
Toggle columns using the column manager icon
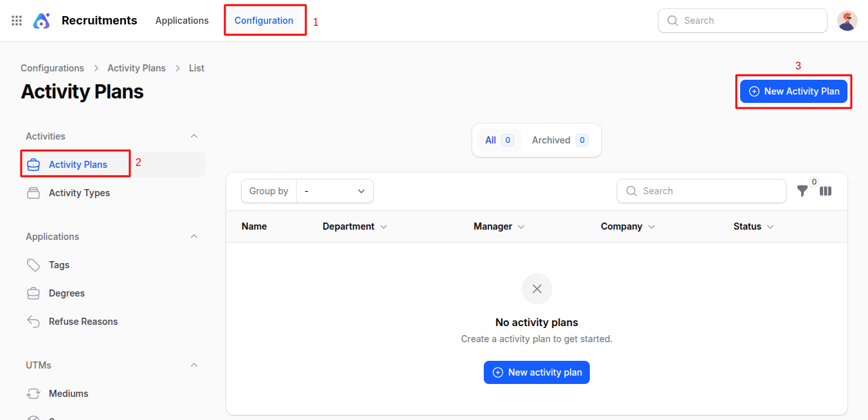[826, 191]
